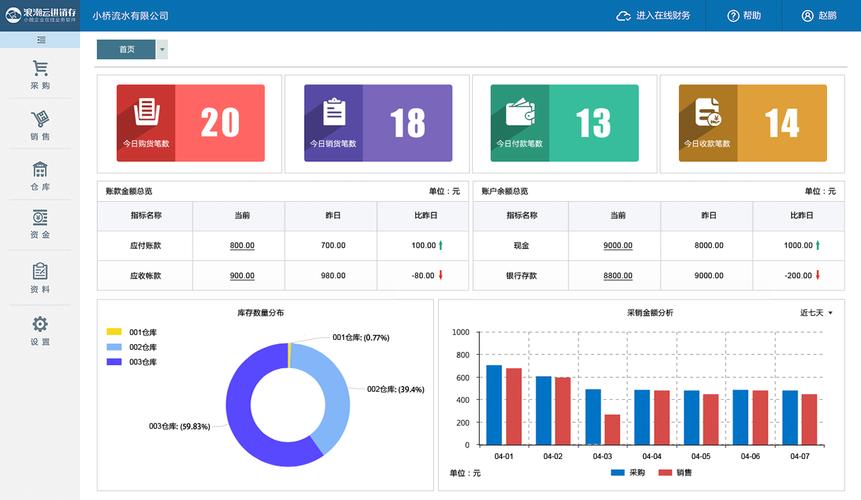Click the red 销售 bar for 04-03
This screenshot has width=861, height=500.
click(x=612, y=430)
